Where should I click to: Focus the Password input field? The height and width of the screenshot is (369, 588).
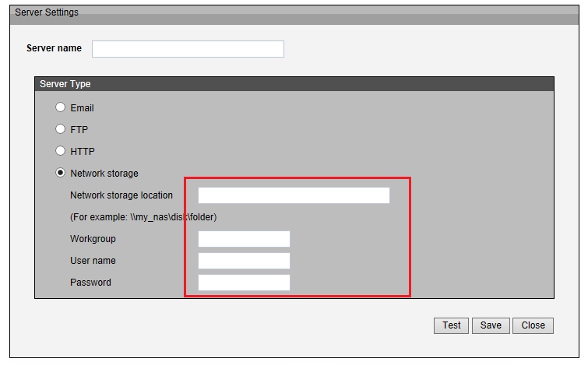[x=244, y=283]
